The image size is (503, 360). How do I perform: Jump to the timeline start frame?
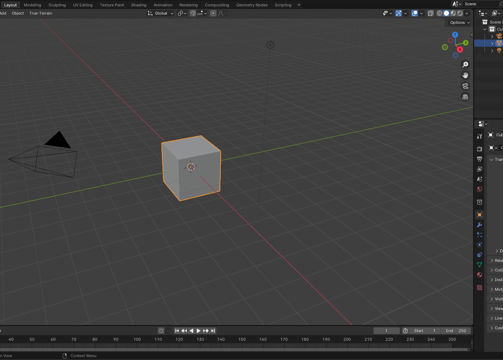177,331
